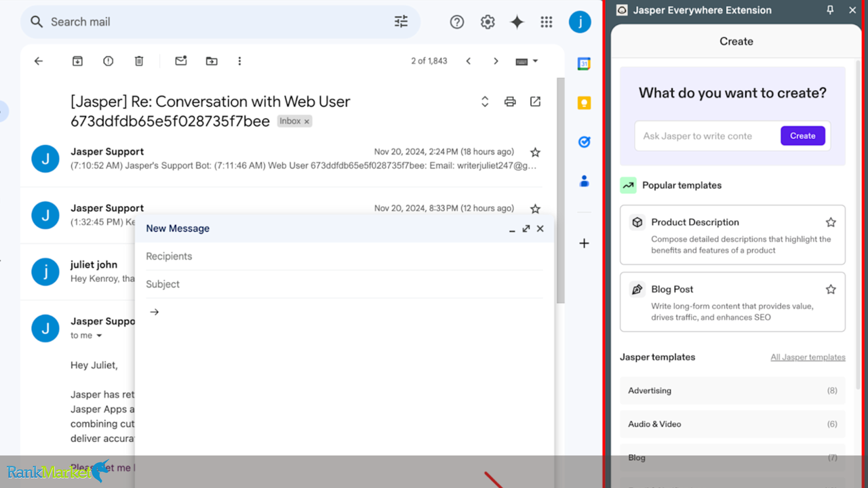Expand New Message to full screen
The width and height of the screenshot is (868, 488).
click(526, 229)
